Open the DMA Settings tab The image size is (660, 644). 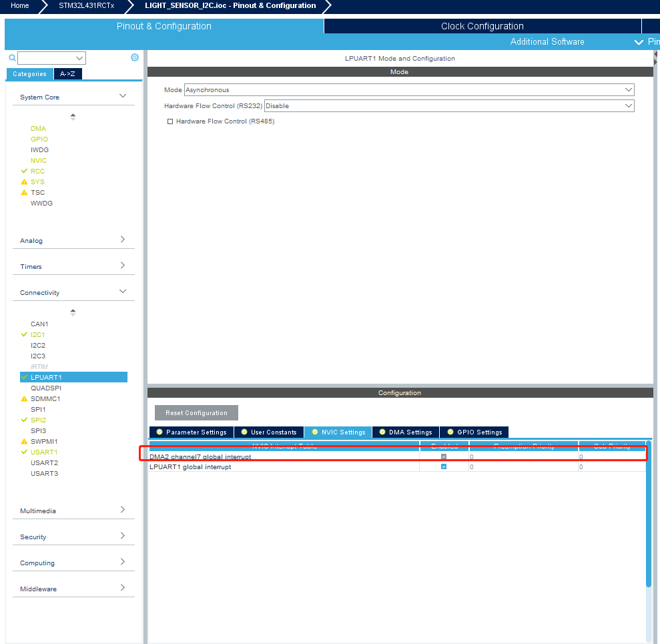click(406, 432)
